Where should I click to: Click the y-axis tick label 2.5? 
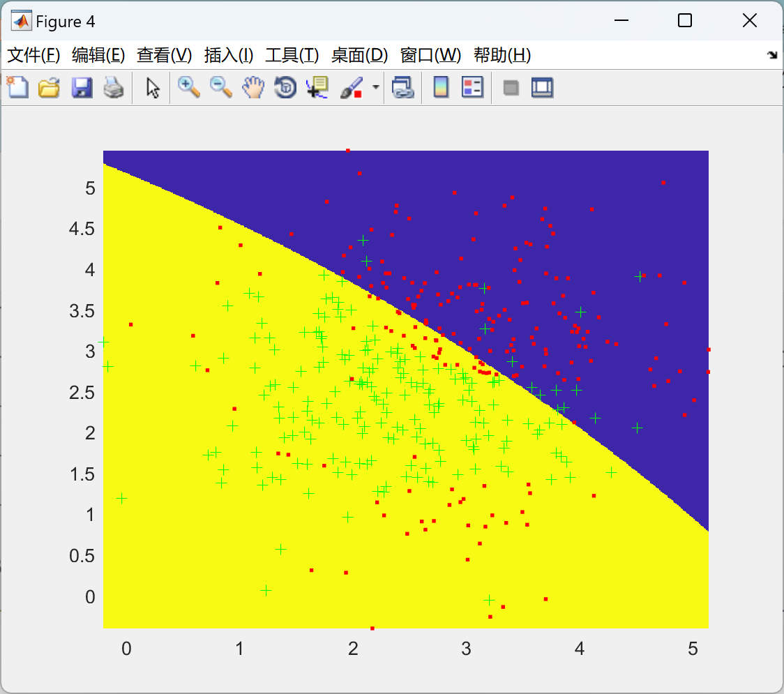click(82, 392)
